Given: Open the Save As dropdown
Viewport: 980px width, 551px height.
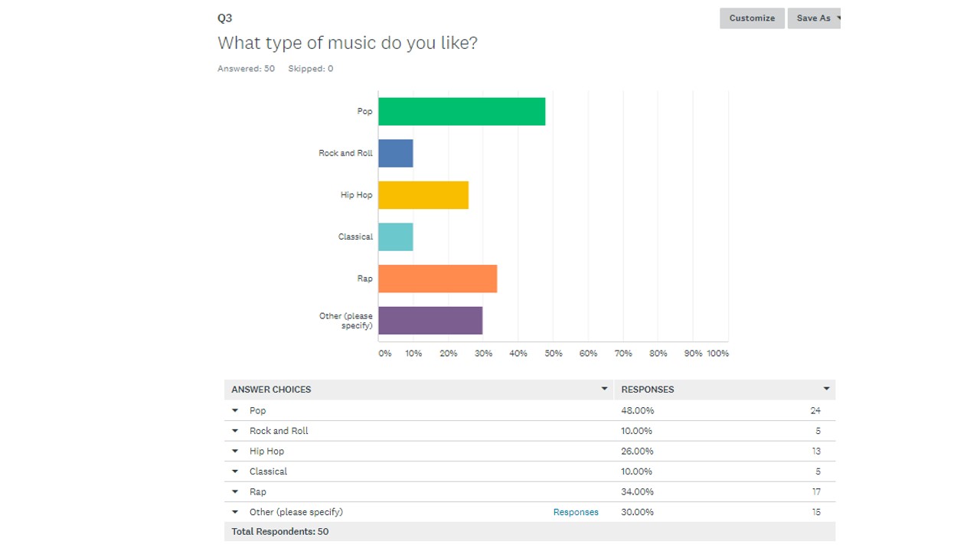Looking at the screenshot, I should click(x=814, y=18).
